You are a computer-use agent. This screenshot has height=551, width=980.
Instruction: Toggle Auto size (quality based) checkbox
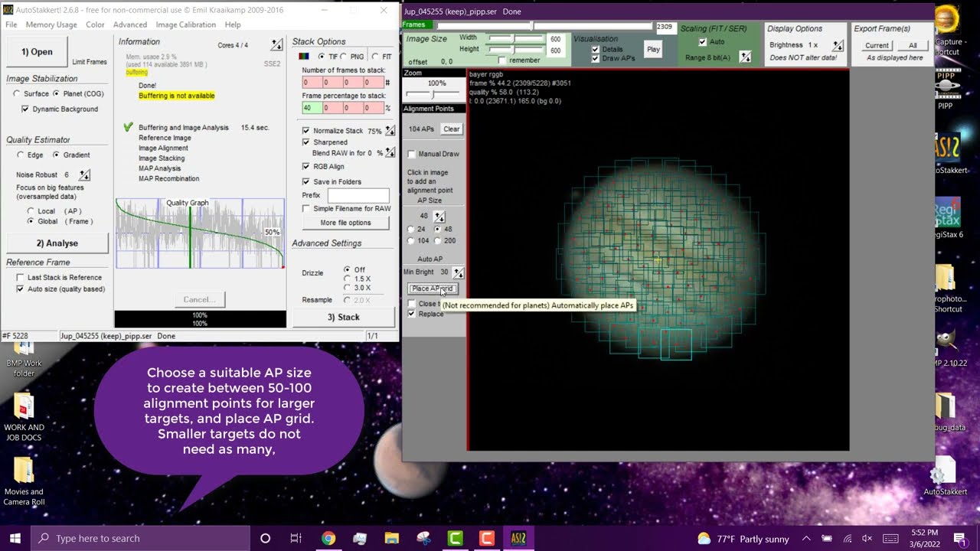point(21,289)
